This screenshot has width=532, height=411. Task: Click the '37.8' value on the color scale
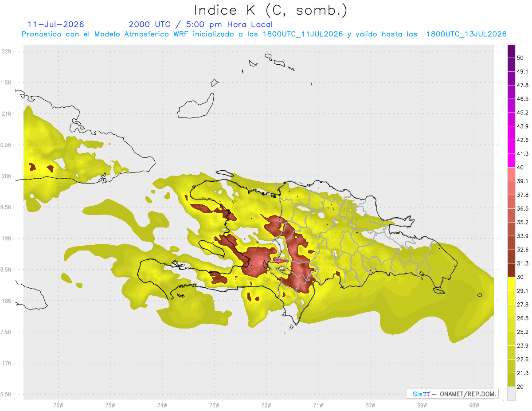[523, 195]
